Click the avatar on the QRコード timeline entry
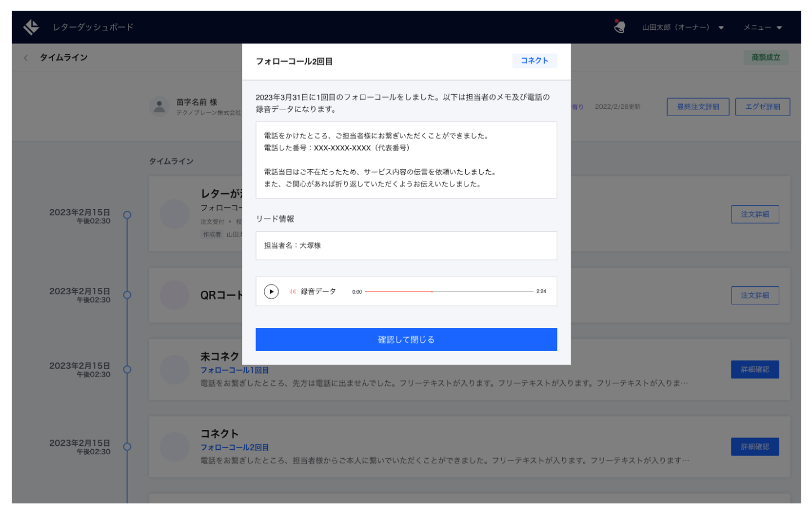Screen dimensions: 812x514 tap(174, 295)
